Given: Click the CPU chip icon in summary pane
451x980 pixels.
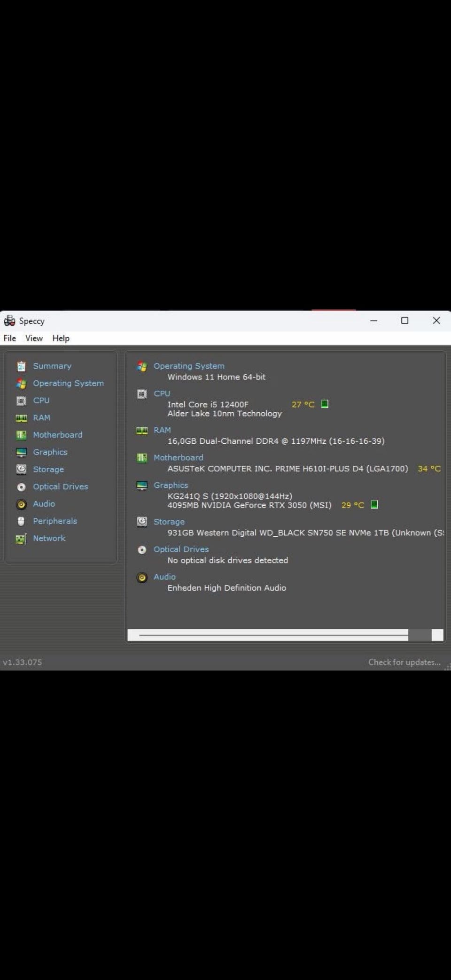Looking at the screenshot, I should [x=142, y=394].
